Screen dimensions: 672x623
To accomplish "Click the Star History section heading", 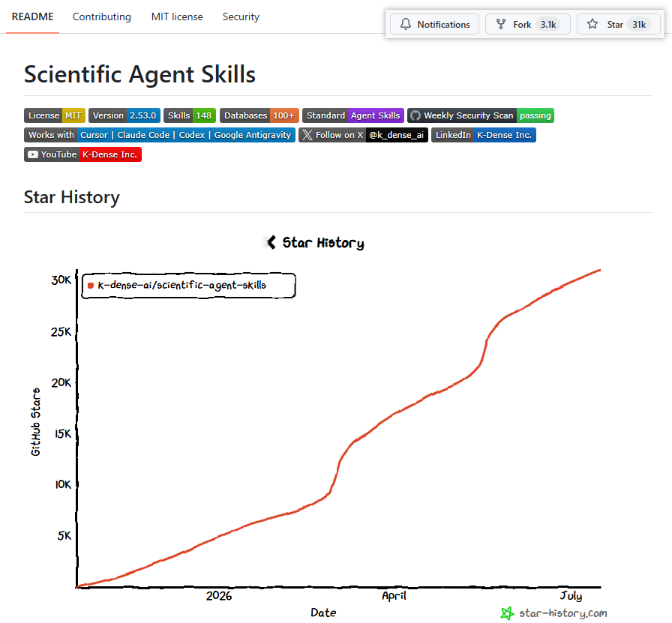I will coord(71,197).
